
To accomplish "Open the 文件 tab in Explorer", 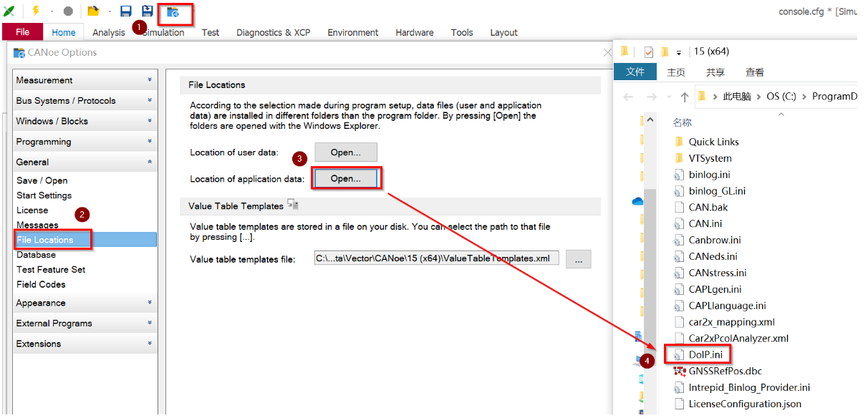I will (x=635, y=72).
